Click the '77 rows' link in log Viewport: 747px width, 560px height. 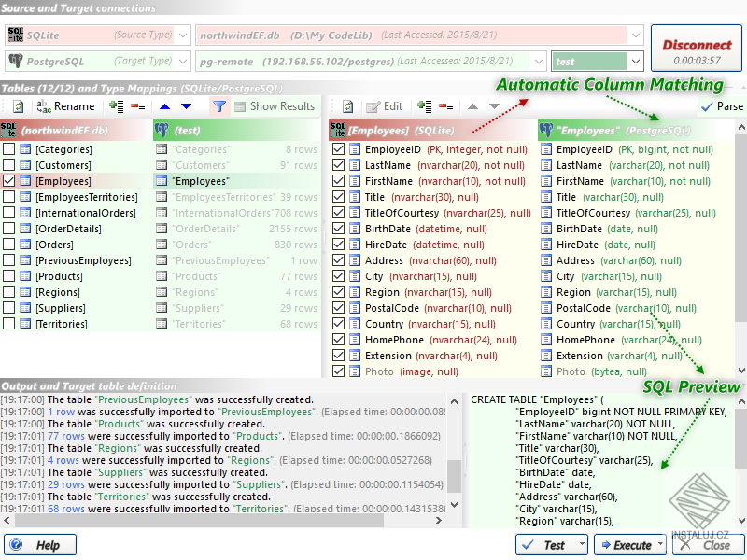65,436
